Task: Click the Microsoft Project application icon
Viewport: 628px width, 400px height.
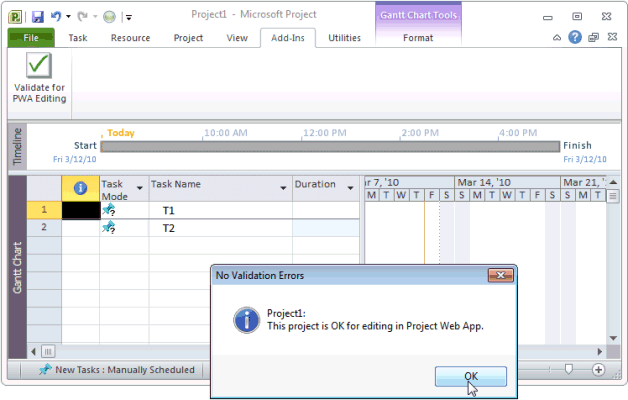Action: (x=15, y=17)
